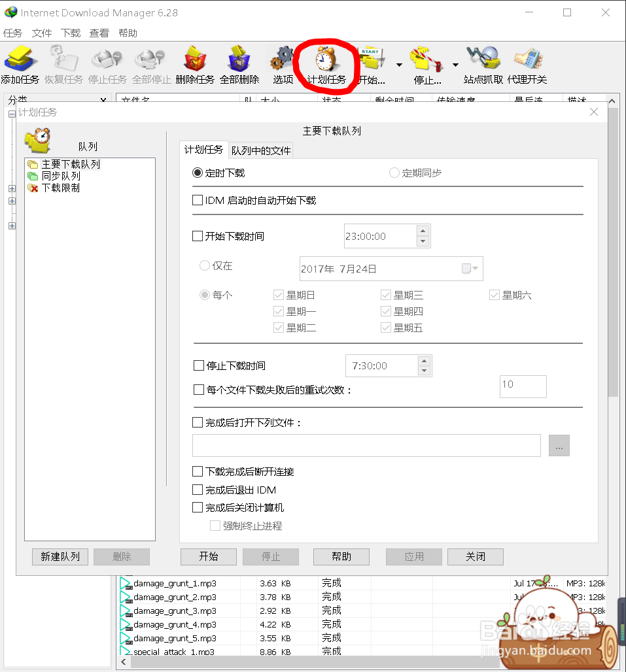This screenshot has width=626, height=672.
Task: Click the Proxy switch (代理开关) toolbar icon
Action: [x=527, y=64]
